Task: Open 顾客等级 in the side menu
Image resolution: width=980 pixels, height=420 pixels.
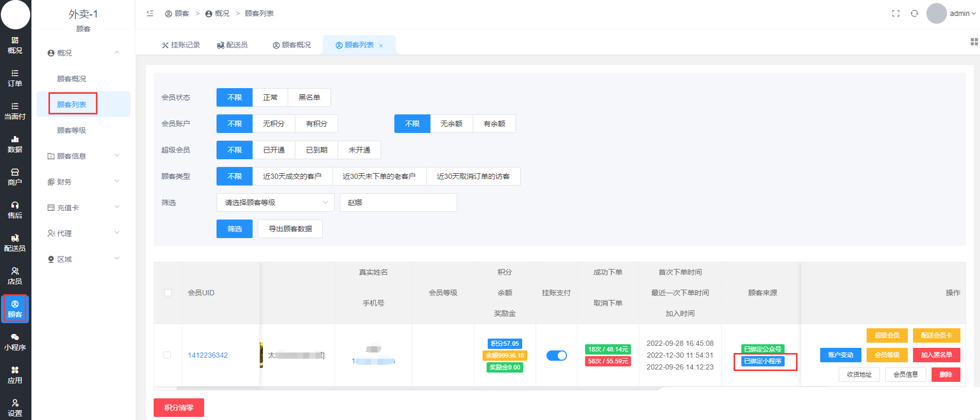Action: click(x=72, y=130)
